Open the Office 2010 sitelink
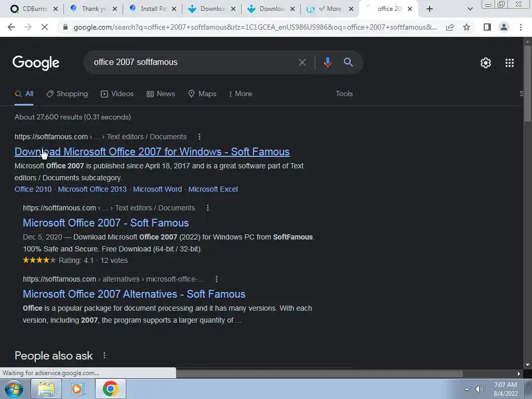This screenshot has width=532, height=399. [x=33, y=189]
